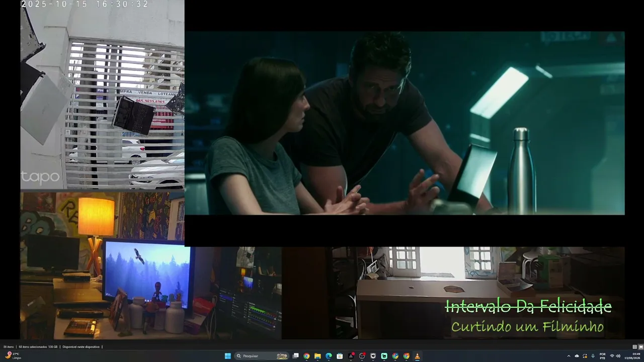Open File Explorer from the taskbar
Viewport: 644px width, 362px height.
pos(317,356)
